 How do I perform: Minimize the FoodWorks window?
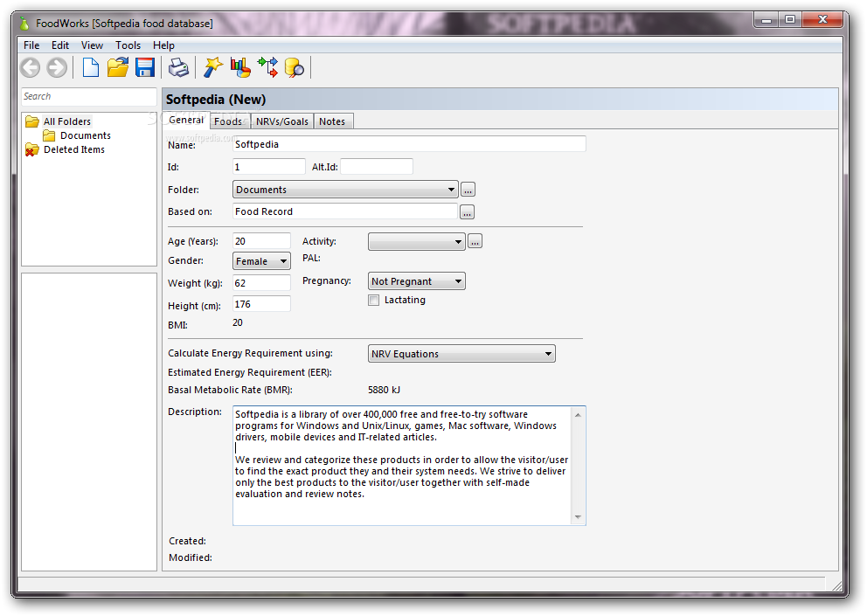click(766, 20)
